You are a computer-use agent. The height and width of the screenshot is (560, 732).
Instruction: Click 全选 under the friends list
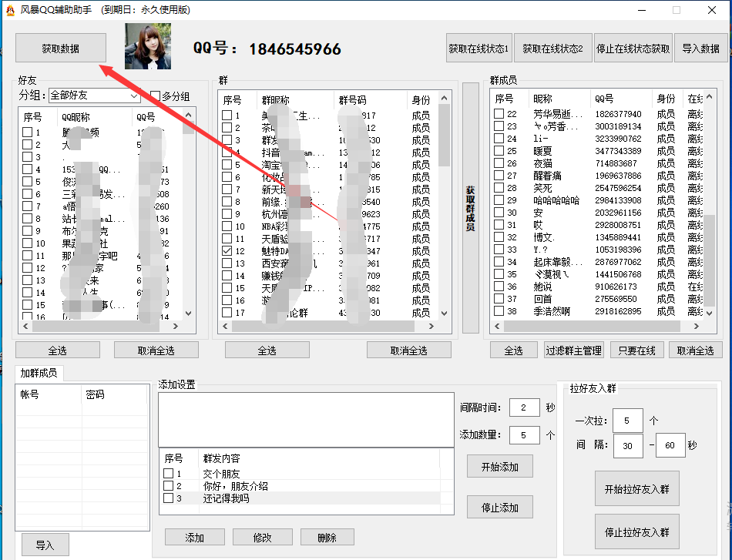tap(58, 350)
